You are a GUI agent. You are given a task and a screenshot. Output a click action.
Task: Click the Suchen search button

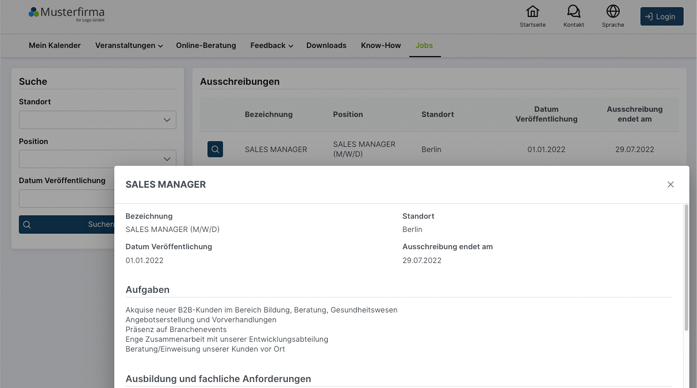click(x=66, y=224)
